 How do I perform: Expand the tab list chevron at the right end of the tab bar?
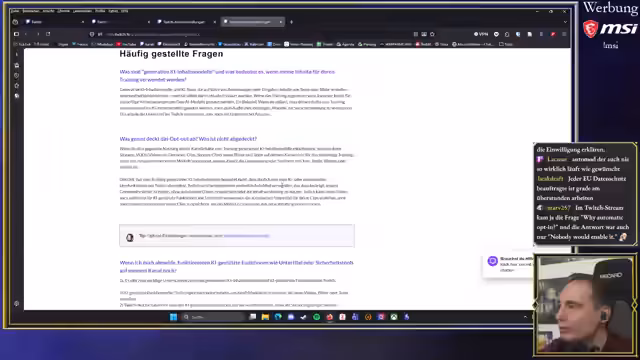[x=565, y=22]
